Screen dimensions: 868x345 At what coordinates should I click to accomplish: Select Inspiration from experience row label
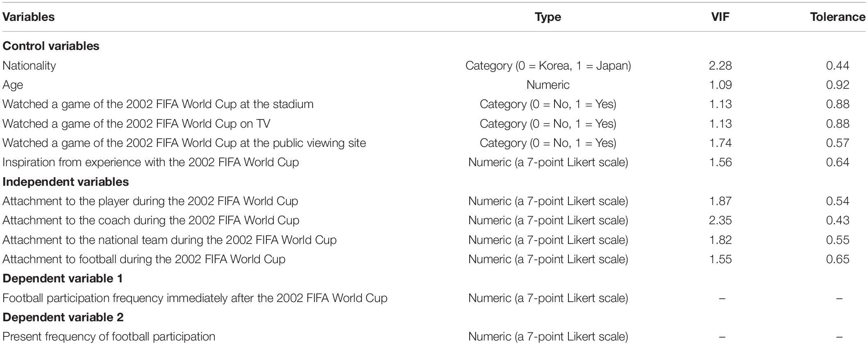[150, 162]
